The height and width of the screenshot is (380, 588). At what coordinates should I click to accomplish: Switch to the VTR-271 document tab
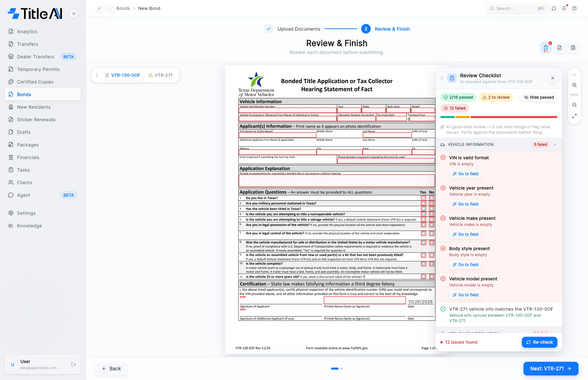pyautogui.click(x=160, y=75)
